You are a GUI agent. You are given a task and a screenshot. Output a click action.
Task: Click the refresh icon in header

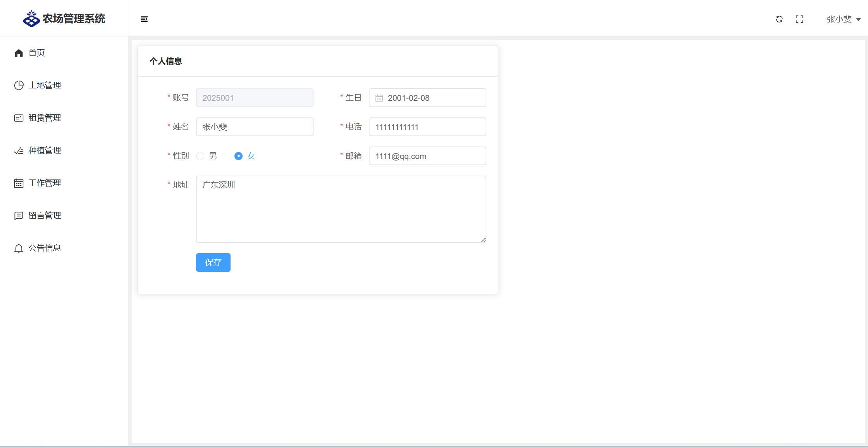coord(779,19)
